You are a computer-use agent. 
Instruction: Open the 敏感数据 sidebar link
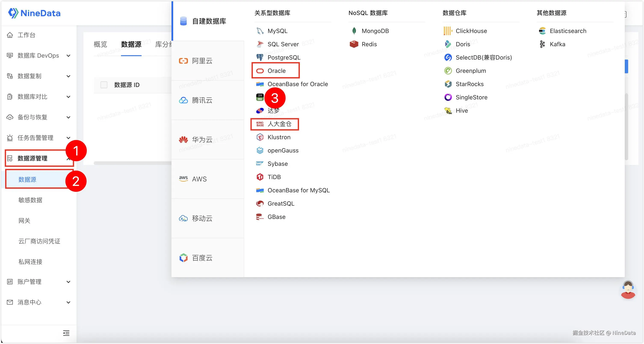30,200
